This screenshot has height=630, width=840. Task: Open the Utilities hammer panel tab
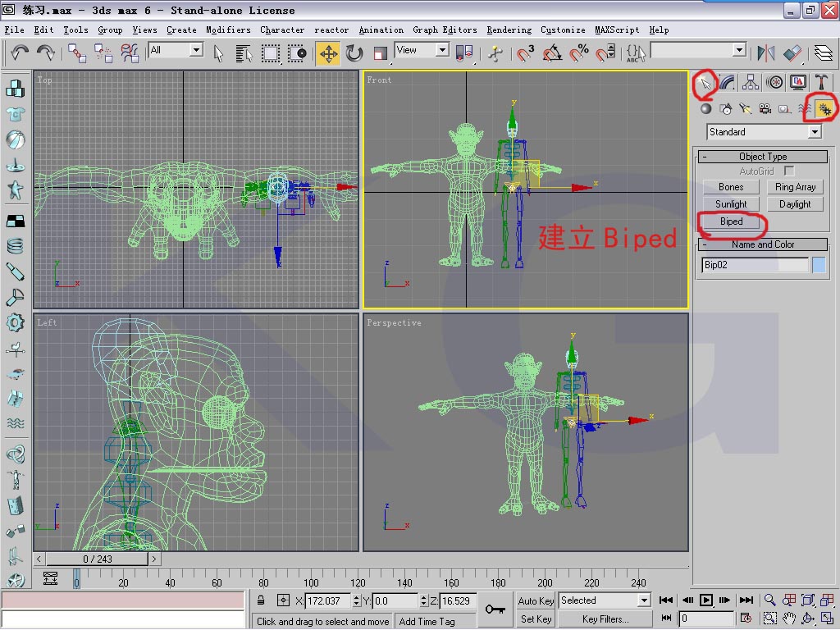(821, 82)
